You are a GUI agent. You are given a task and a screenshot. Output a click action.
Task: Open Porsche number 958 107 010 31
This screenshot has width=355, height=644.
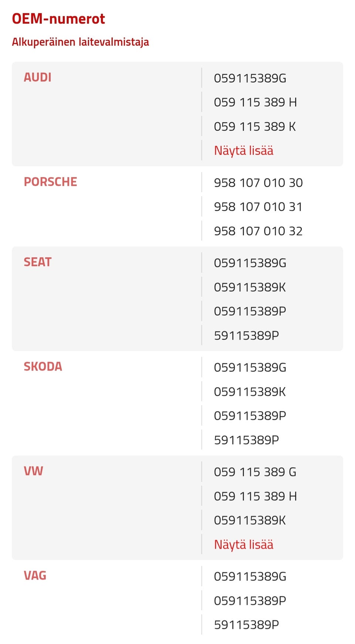[258, 207]
